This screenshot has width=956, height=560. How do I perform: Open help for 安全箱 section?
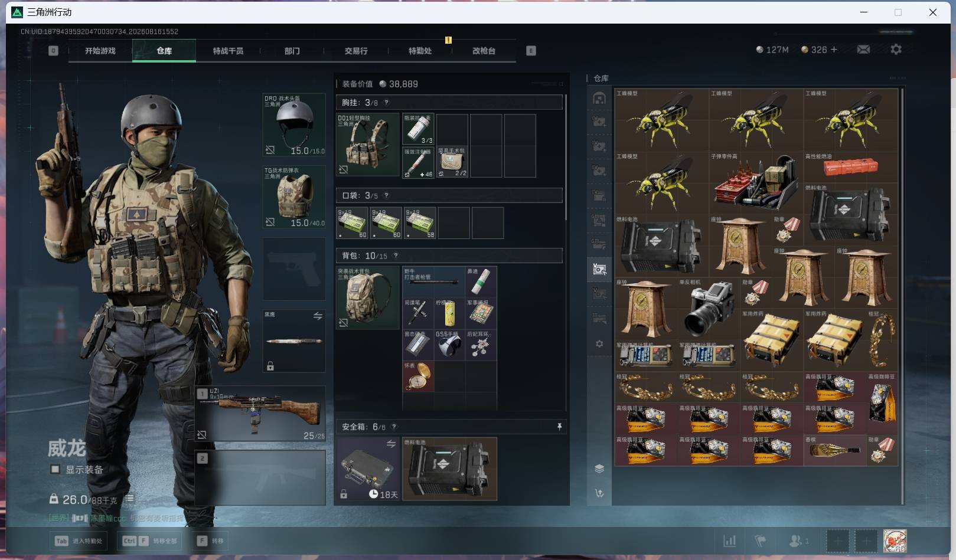tap(394, 427)
